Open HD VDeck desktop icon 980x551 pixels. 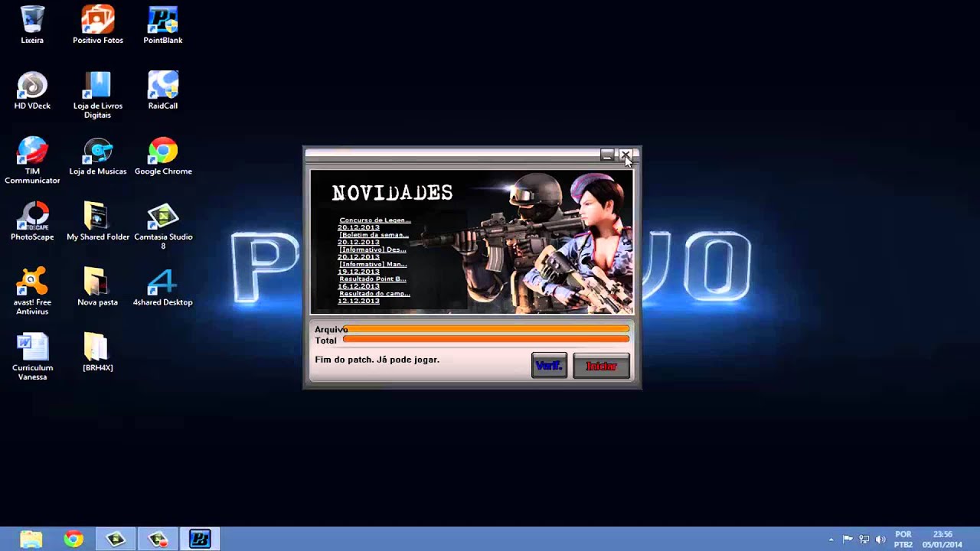coord(32,90)
